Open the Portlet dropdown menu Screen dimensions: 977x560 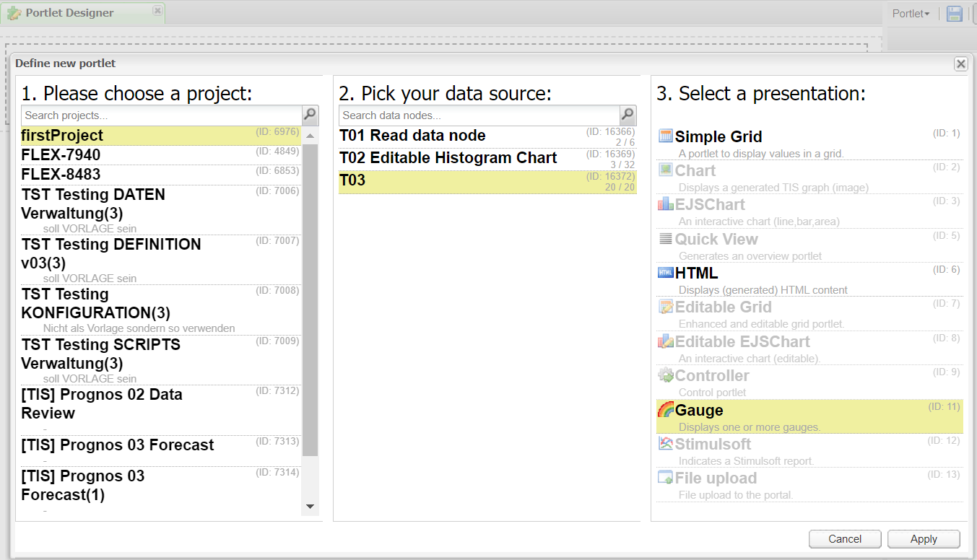coord(911,14)
